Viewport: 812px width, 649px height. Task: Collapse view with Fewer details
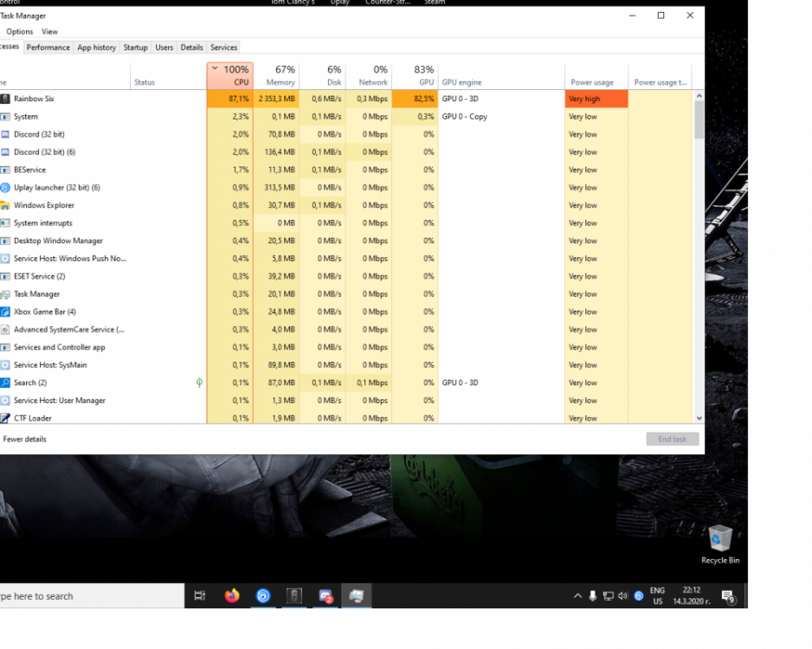[24, 439]
